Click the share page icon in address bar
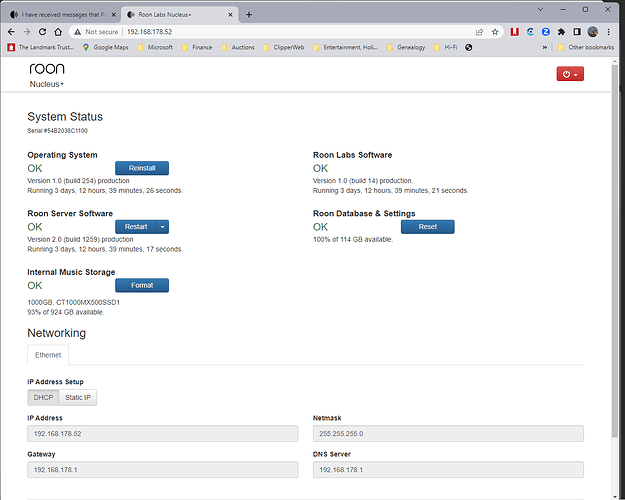625x500 pixels. pos(481,32)
